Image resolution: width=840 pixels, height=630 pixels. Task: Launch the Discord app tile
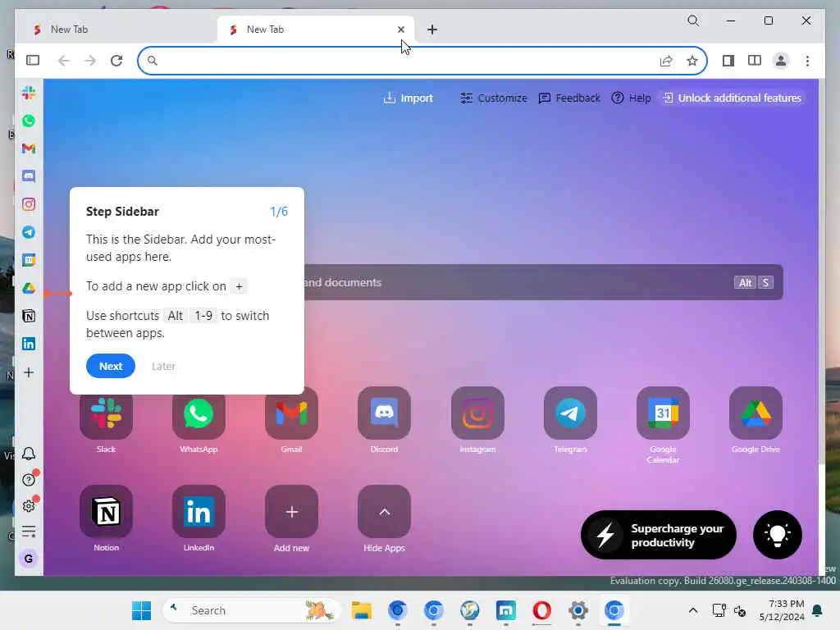(x=384, y=413)
